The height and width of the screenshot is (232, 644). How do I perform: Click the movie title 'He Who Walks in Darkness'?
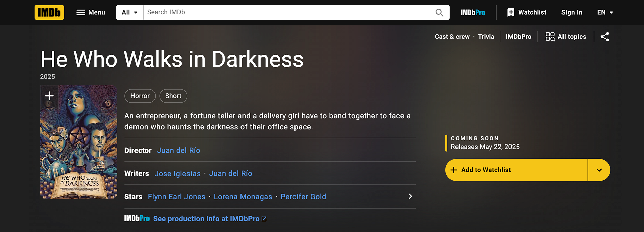click(172, 59)
